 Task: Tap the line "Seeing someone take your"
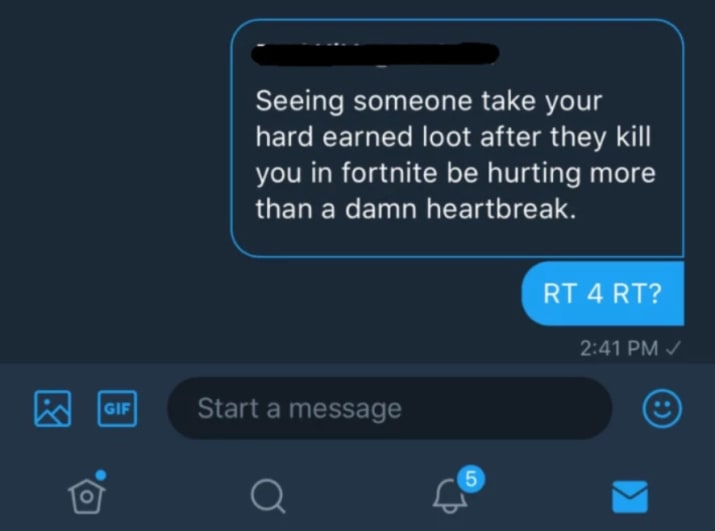click(x=429, y=101)
